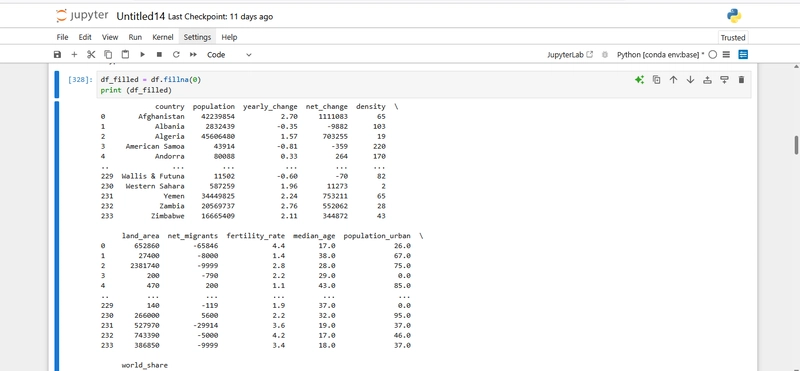Interrupt the kernel with the stop icon
The height and width of the screenshot is (371, 800).
point(159,55)
